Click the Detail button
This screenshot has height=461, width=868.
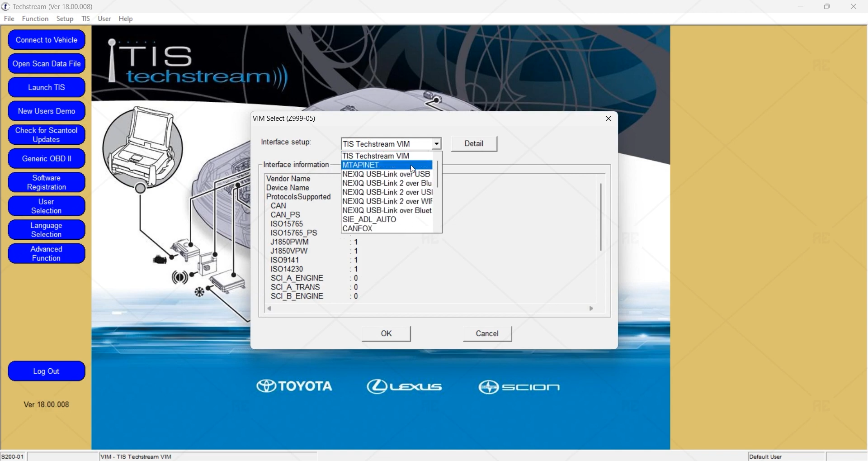(473, 143)
